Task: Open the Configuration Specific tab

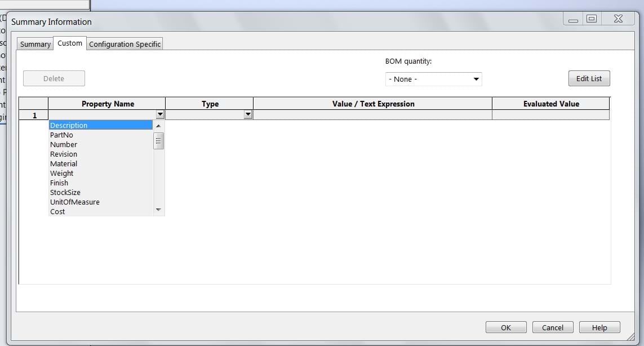Action: (125, 44)
